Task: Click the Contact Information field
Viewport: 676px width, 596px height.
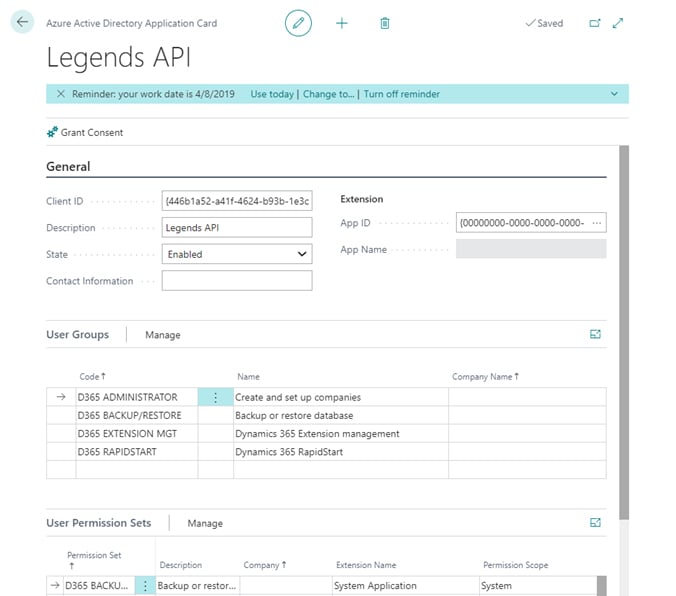Action: (x=237, y=281)
